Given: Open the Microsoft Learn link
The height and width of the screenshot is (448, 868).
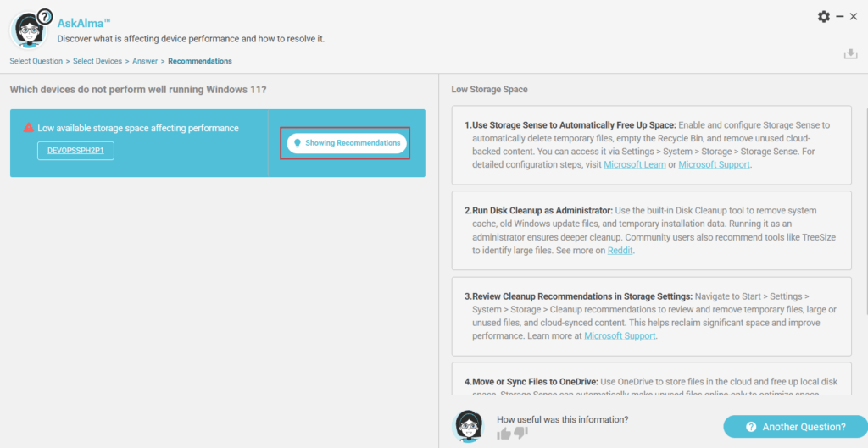Looking at the screenshot, I should pyautogui.click(x=634, y=164).
